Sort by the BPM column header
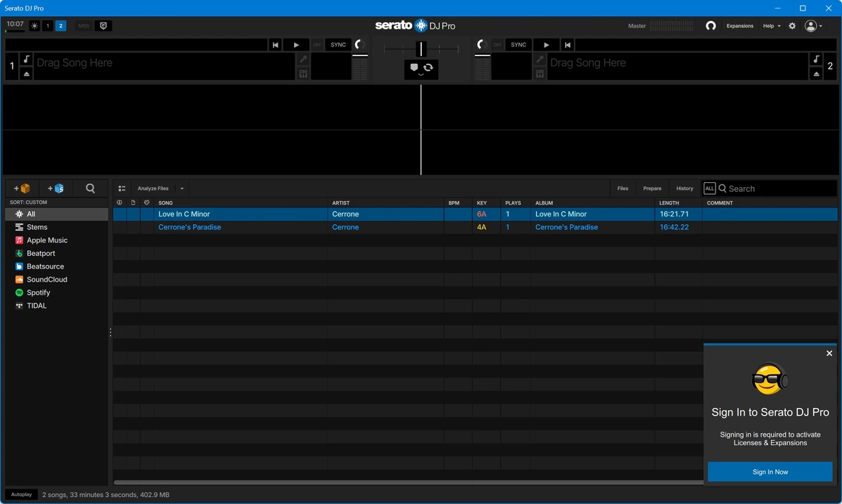842x504 pixels. [457, 203]
